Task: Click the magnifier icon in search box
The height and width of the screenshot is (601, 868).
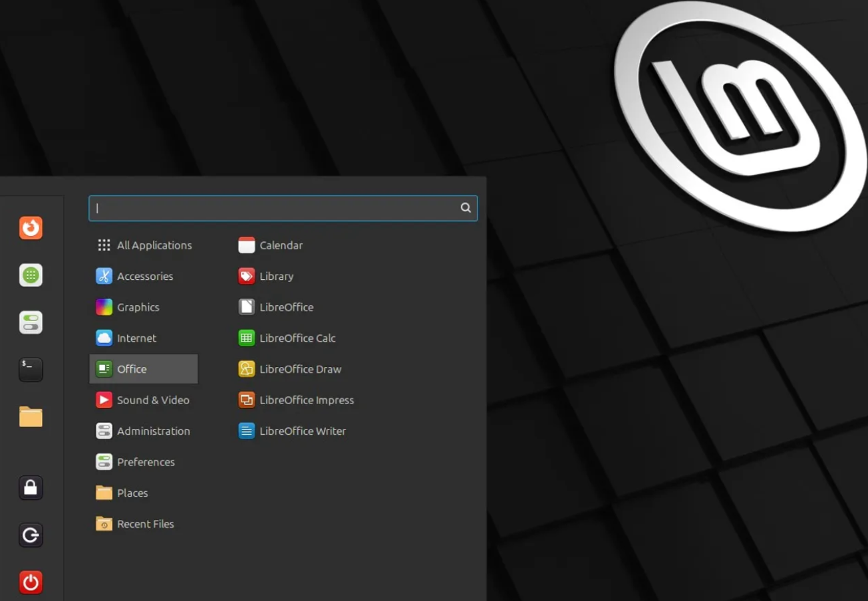Action: click(x=466, y=208)
